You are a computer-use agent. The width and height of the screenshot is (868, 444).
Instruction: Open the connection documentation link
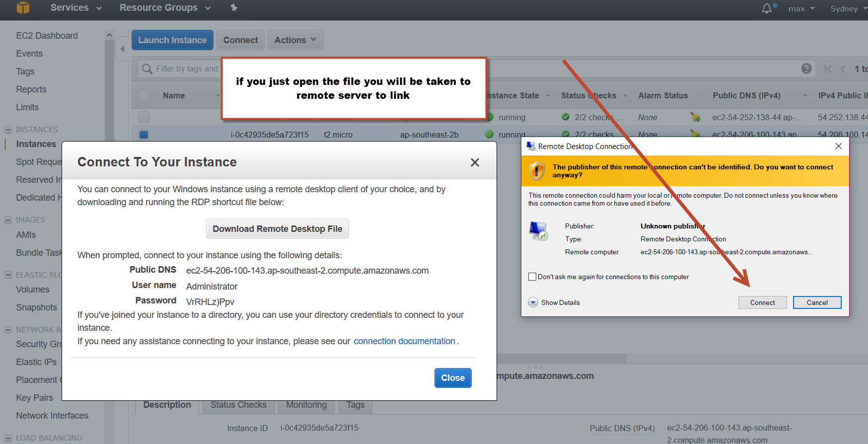click(x=404, y=341)
